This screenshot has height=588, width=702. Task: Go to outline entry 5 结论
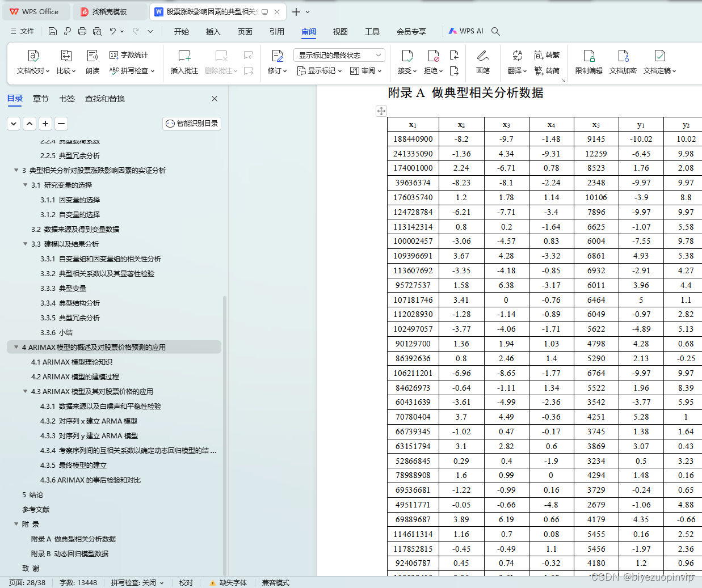[32, 494]
